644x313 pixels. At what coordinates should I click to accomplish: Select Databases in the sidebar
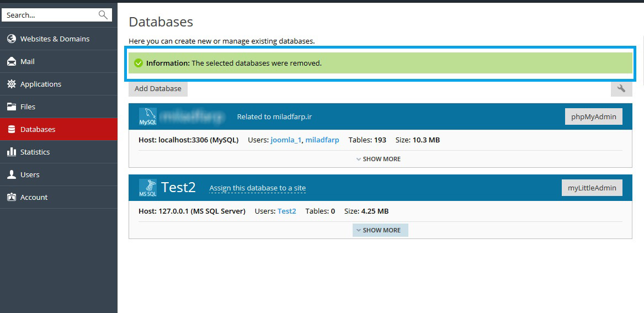[x=38, y=129]
